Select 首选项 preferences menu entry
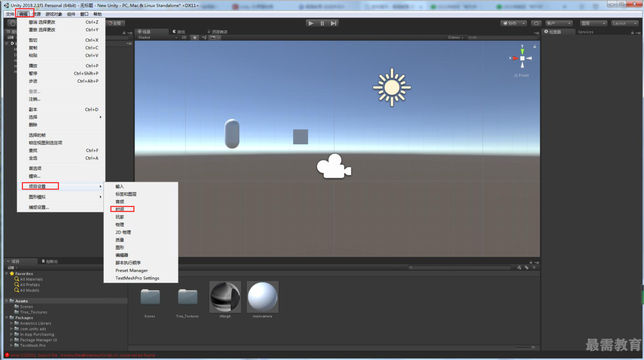 click(61, 168)
